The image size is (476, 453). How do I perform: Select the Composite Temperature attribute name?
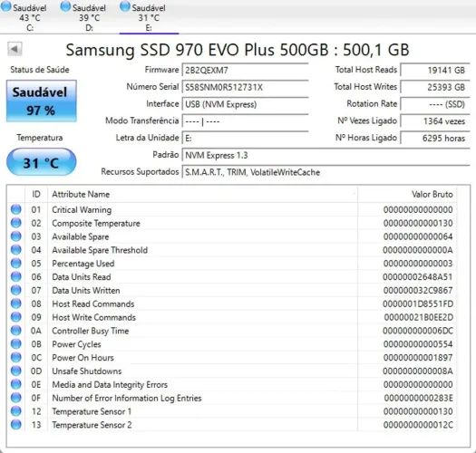(x=96, y=223)
